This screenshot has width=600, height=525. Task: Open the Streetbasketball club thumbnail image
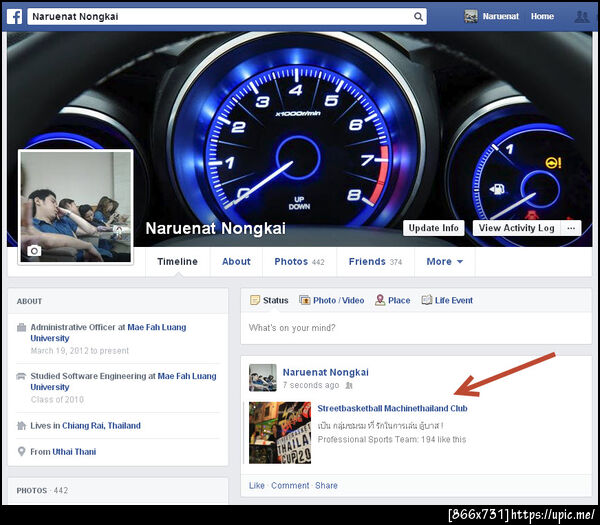click(280, 432)
